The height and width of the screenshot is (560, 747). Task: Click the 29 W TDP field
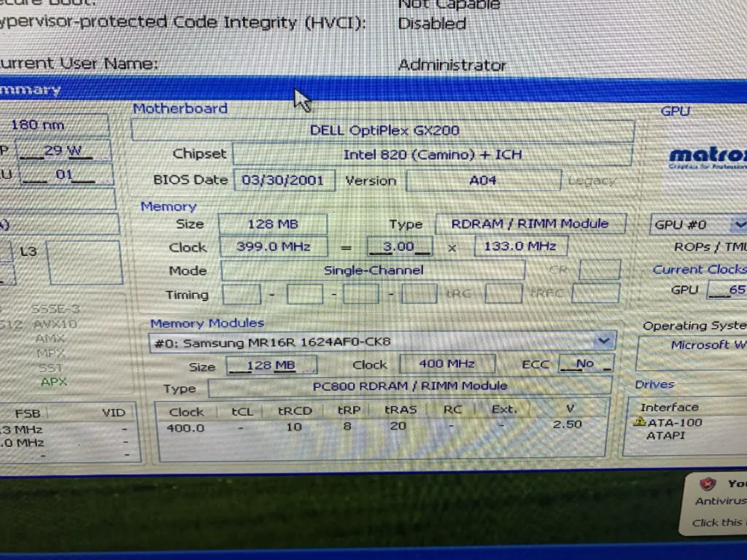coord(64,150)
